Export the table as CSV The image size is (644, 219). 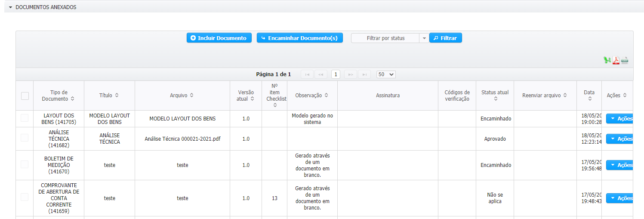[x=625, y=60]
